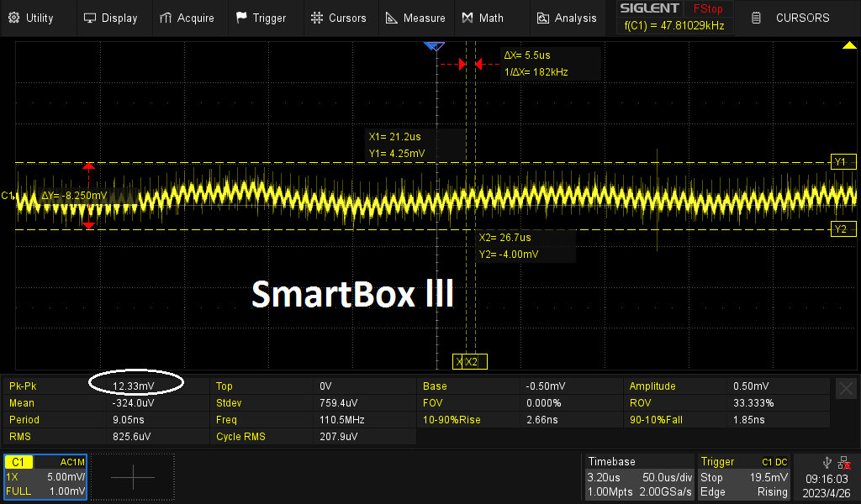Click the C1 channel ground marker
The image size is (861, 504).
tap(8, 195)
